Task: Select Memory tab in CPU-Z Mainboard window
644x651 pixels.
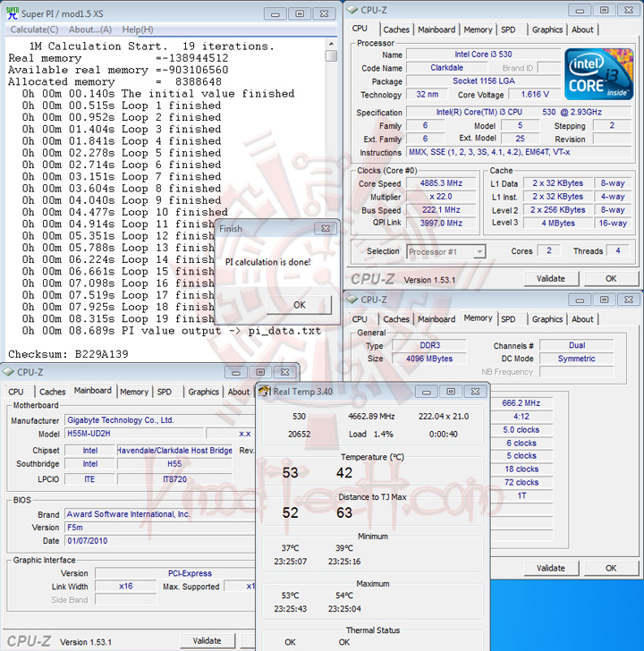Action: coord(133,392)
